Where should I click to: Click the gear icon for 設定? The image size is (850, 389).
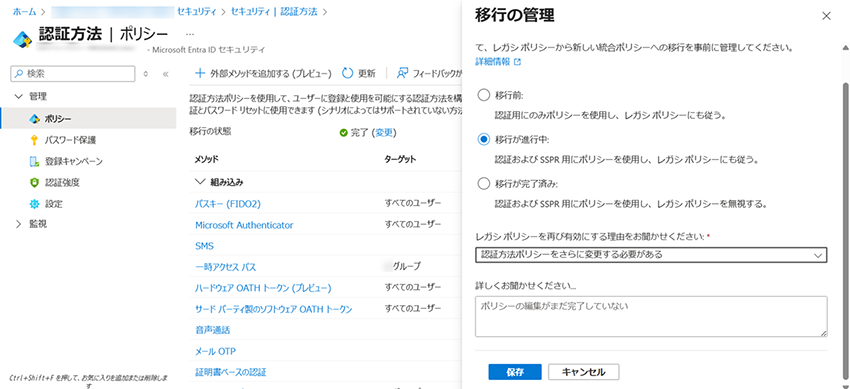pyautogui.click(x=35, y=204)
